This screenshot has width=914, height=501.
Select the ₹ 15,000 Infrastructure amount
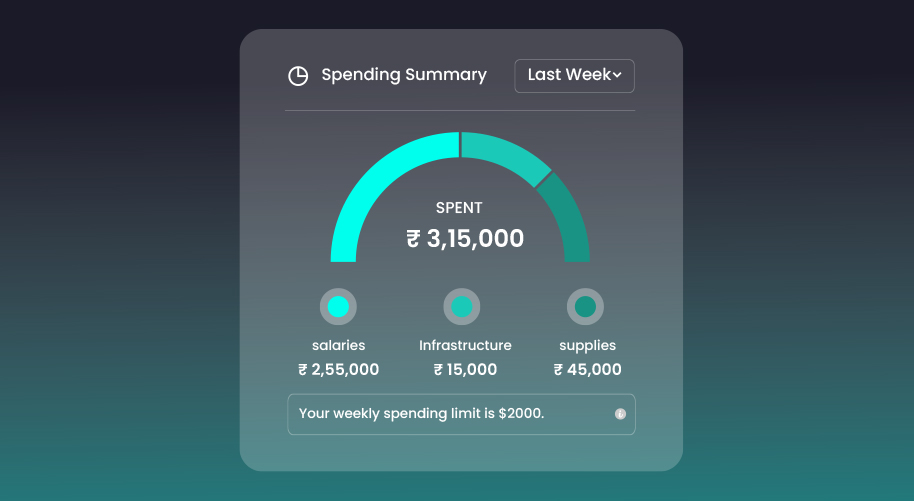pos(465,370)
